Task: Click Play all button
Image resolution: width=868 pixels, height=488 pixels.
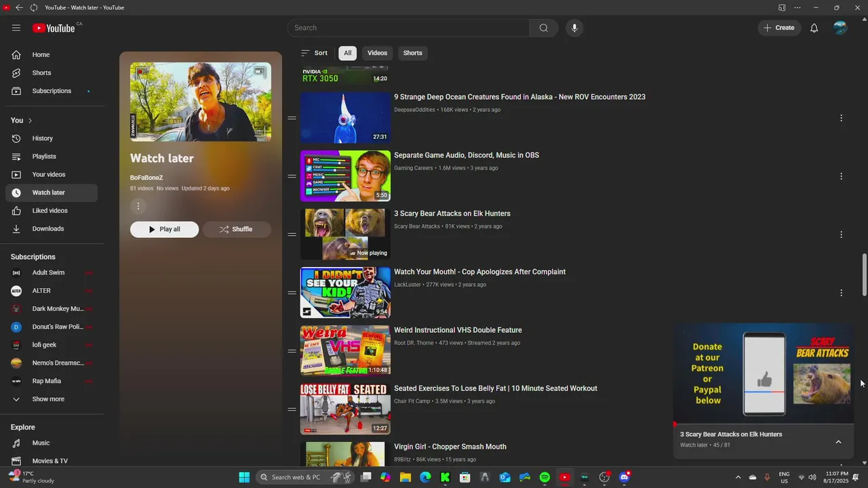Action: pyautogui.click(x=164, y=229)
